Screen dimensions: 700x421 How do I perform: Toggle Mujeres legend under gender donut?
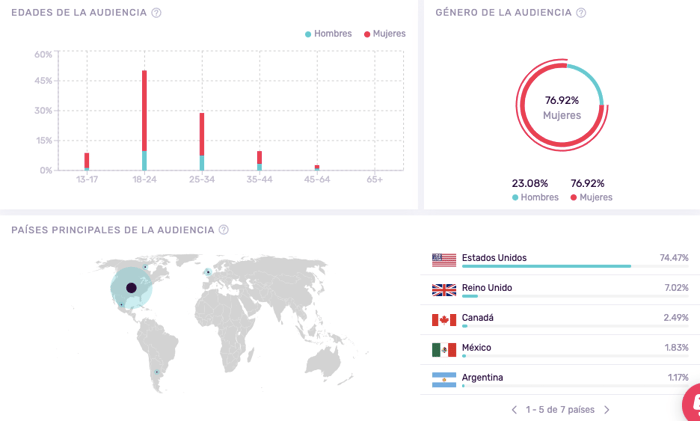tap(591, 197)
